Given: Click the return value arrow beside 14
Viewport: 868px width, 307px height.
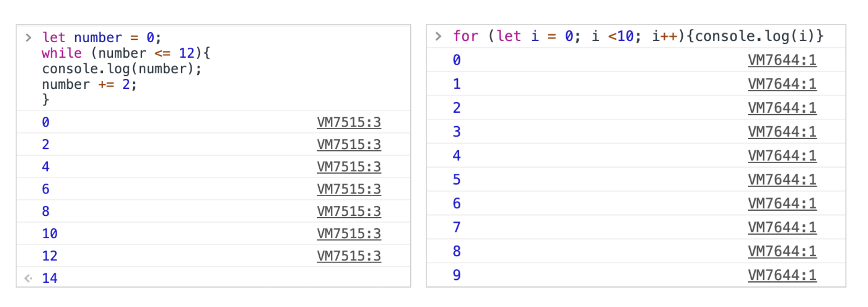Looking at the screenshot, I should point(28,278).
